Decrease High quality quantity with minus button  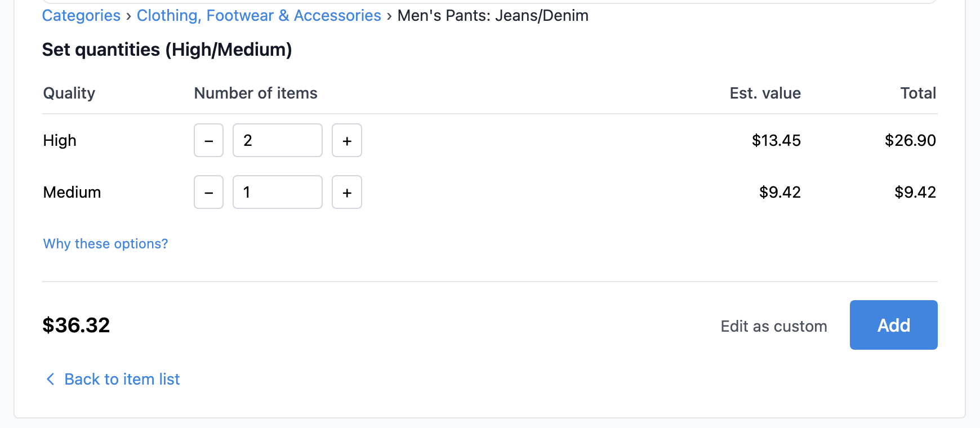208,140
